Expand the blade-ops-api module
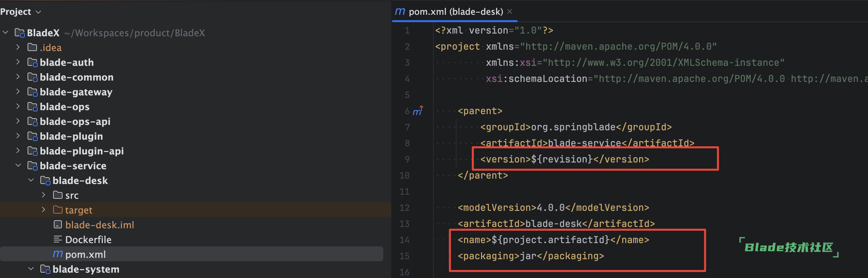This screenshot has width=868, height=278. pos(18,121)
